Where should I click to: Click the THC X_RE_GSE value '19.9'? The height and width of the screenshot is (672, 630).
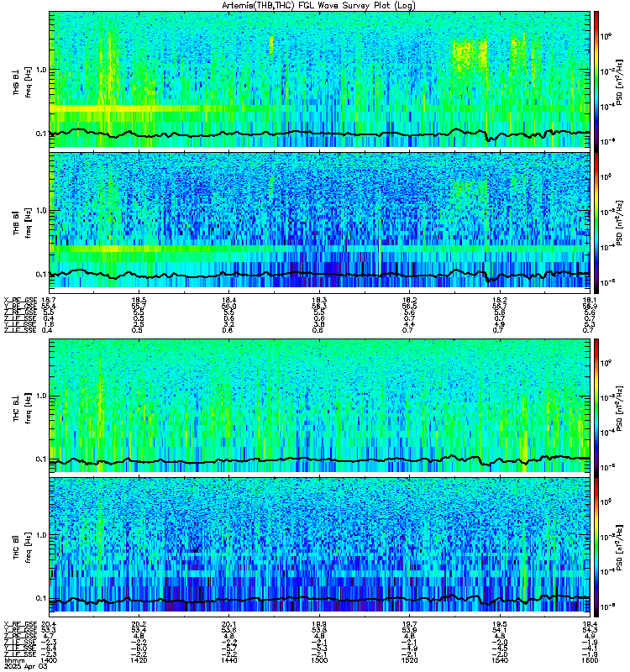tap(320, 624)
